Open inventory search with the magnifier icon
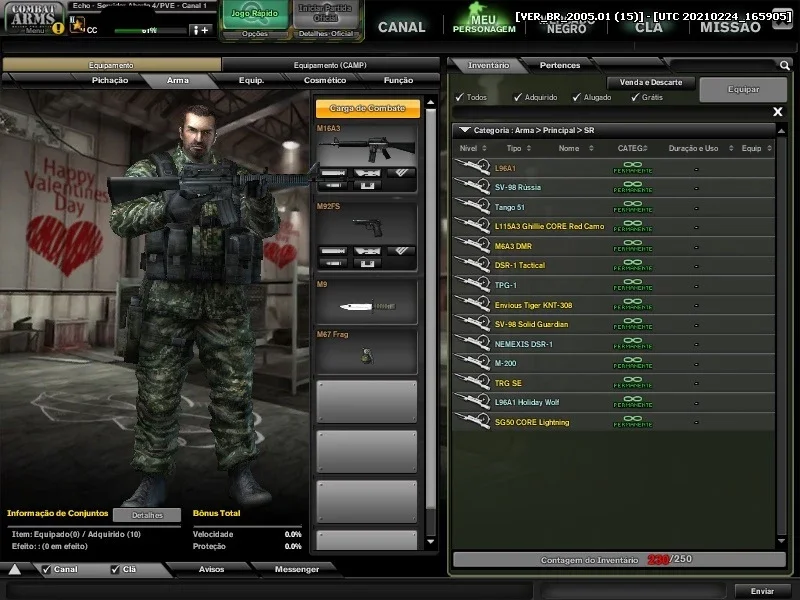This screenshot has width=800, height=600. [784, 65]
